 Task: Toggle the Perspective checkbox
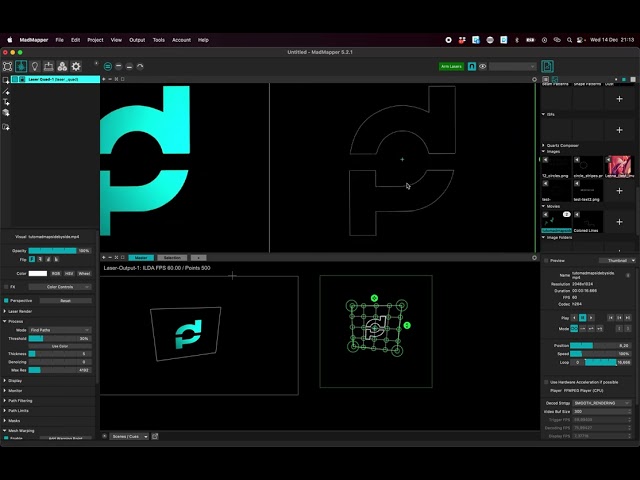click(6, 300)
